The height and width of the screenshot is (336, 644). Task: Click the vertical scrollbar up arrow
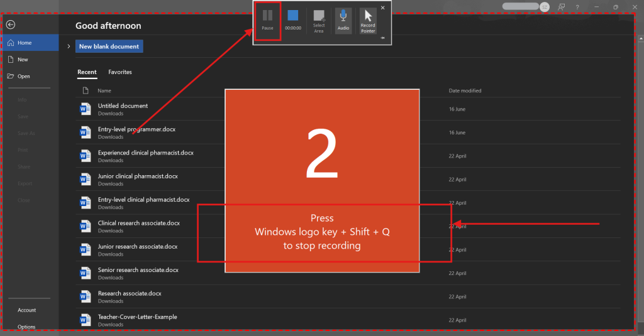coord(641,38)
